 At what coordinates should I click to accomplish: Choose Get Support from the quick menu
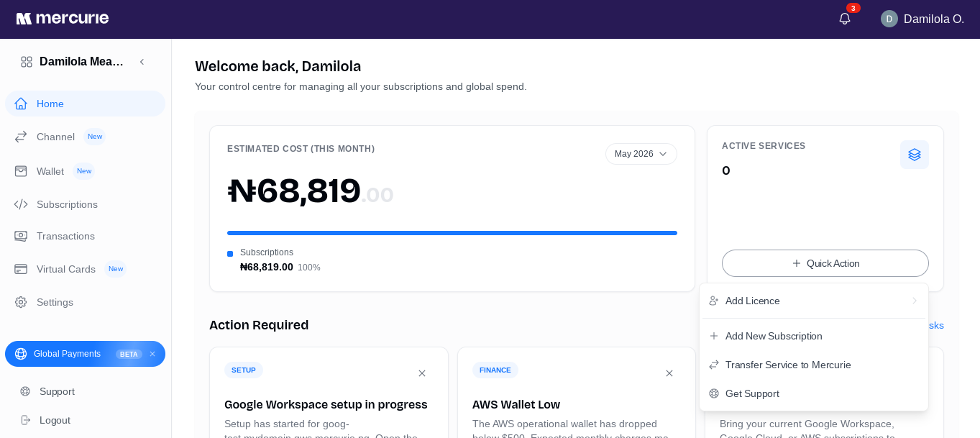(x=814, y=393)
